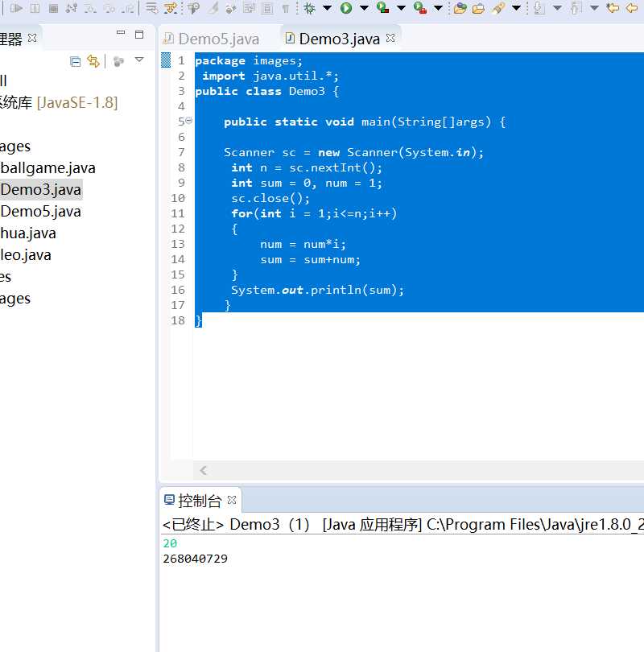Click the Previous Annotation icon

click(x=576, y=8)
